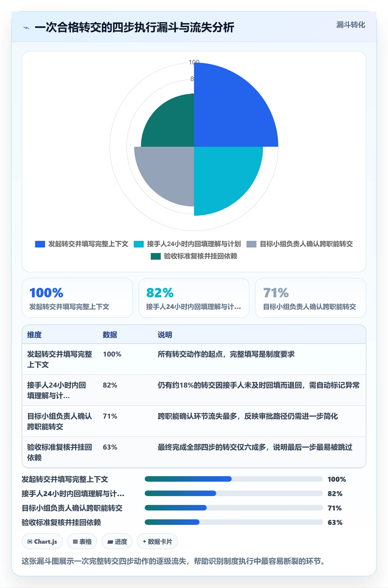
Task: Toggle cyan legend swatch 接手人24小时内回填理解与计划
Action: tap(139, 244)
